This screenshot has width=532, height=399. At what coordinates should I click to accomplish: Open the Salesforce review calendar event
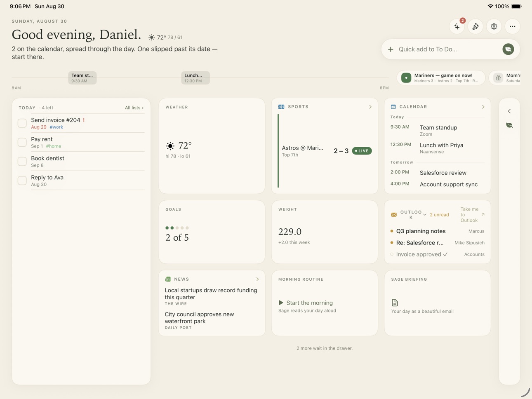click(438, 173)
